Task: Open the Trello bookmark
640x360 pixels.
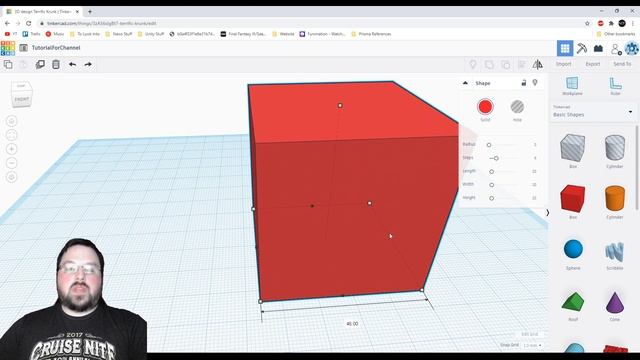Action: tap(31, 34)
